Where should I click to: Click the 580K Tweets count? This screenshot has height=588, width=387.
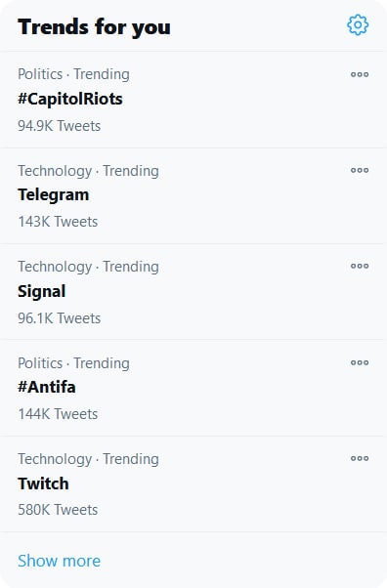pyautogui.click(x=58, y=510)
